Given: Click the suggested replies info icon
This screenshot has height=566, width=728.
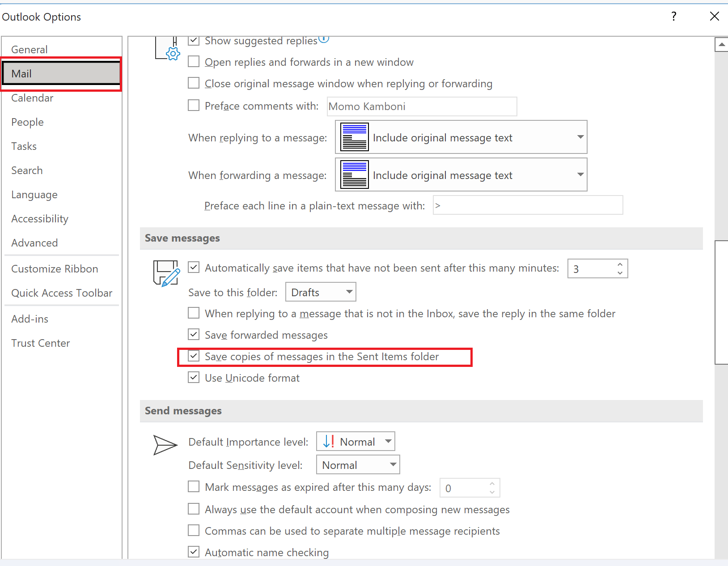Looking at the screenshot, I should coord(324,39).
